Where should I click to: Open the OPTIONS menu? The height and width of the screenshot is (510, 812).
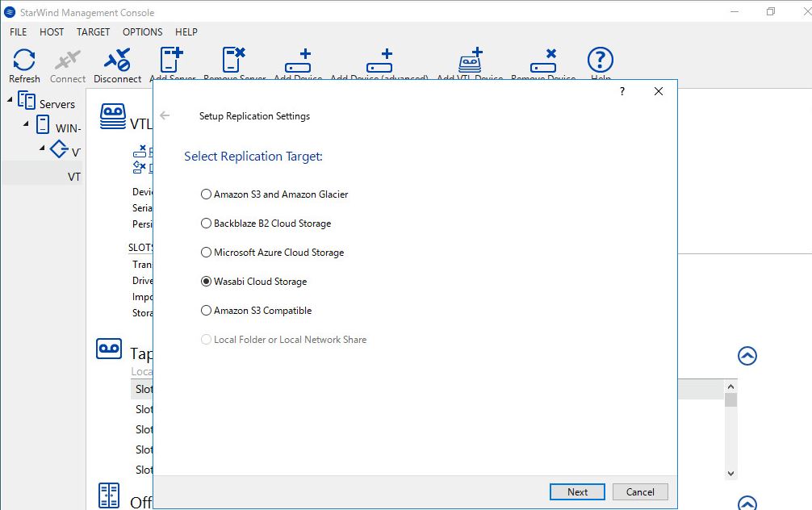[x=142, y=31]
